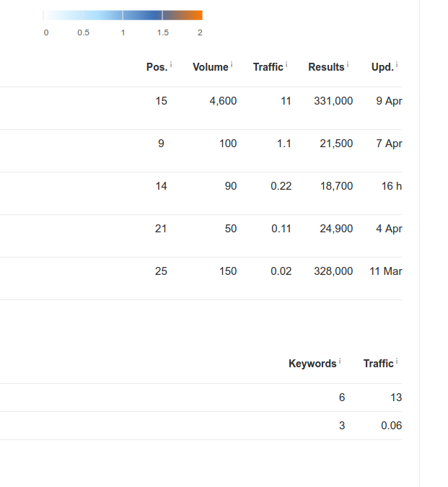The width and height of the screenshot is (448, 487).
Task: Click info icon beside first Traffic header
Action: point(286,65)
